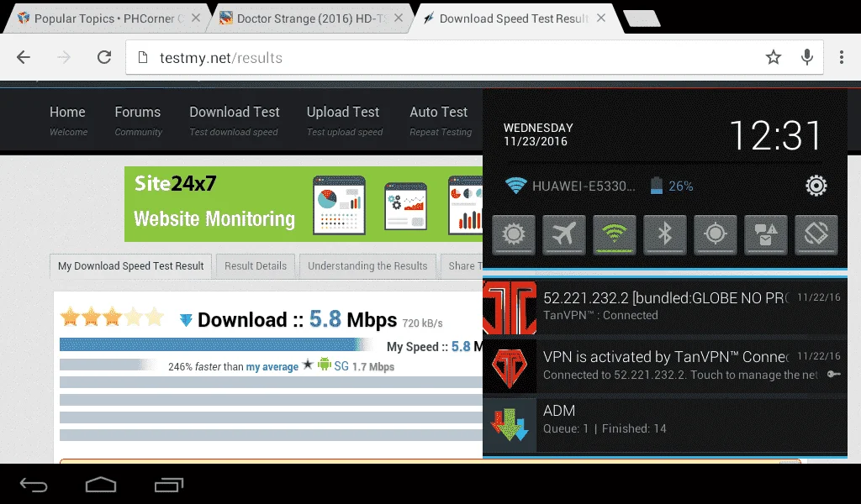Toggle the Wi-Fi quick setting

pos(615,234)
